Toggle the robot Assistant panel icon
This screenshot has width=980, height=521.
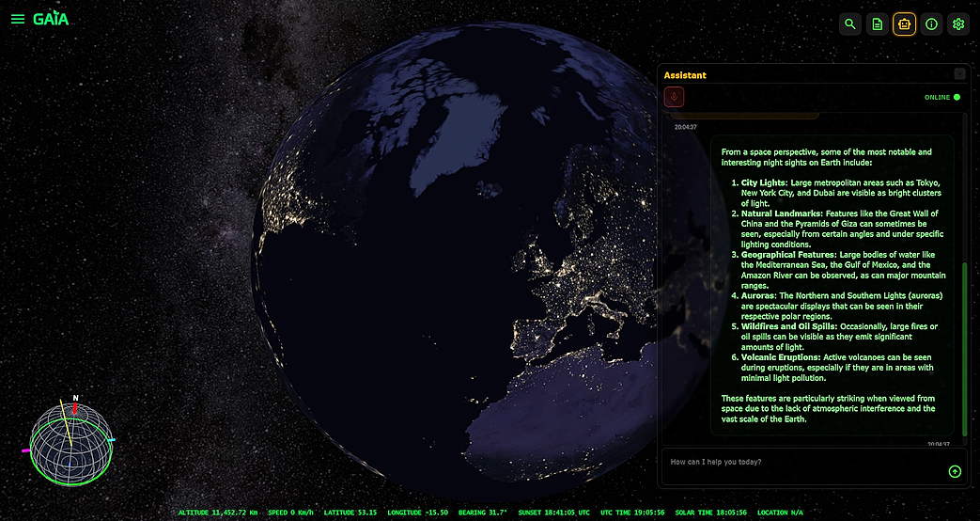pyautogui.click(x=904, y=24)
